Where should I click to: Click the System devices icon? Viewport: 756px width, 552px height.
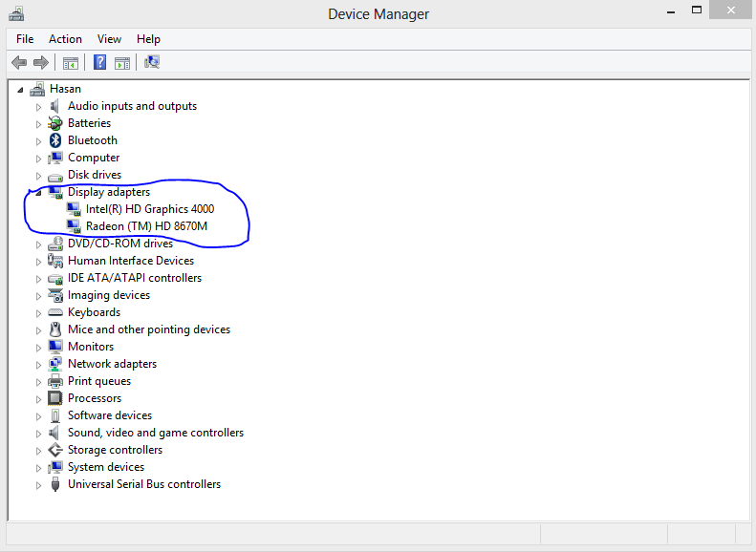pyautogui.click(x=55, y=467)
